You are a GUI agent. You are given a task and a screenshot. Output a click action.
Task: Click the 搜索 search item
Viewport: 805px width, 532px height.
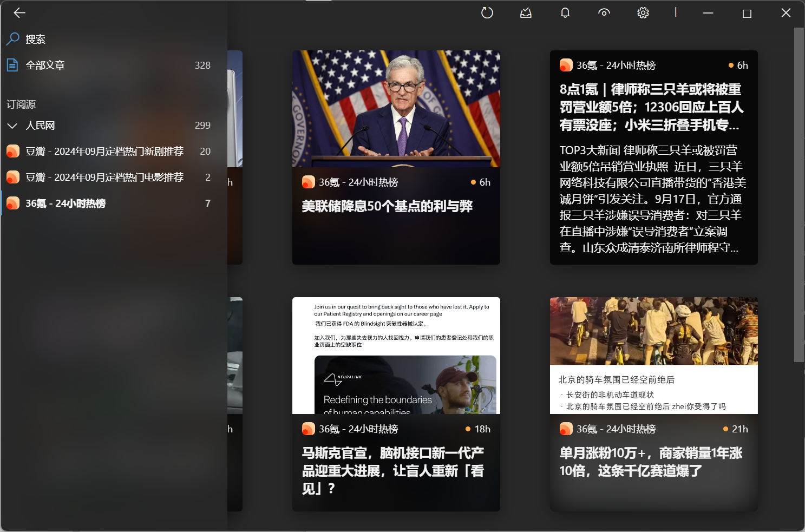click(114, 39)
